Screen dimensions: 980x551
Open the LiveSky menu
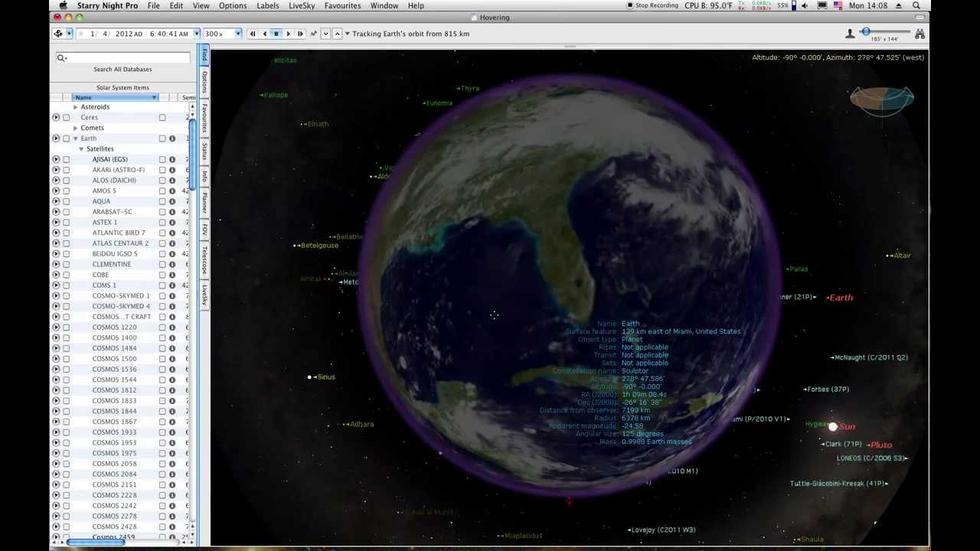tap(302, 5)
